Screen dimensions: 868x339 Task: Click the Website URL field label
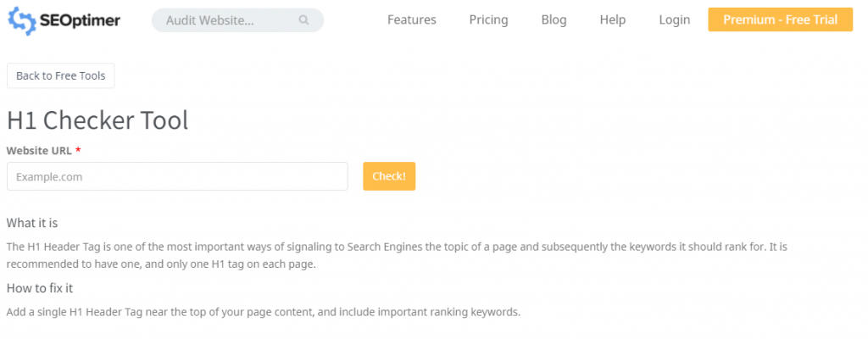pos(39,150)
